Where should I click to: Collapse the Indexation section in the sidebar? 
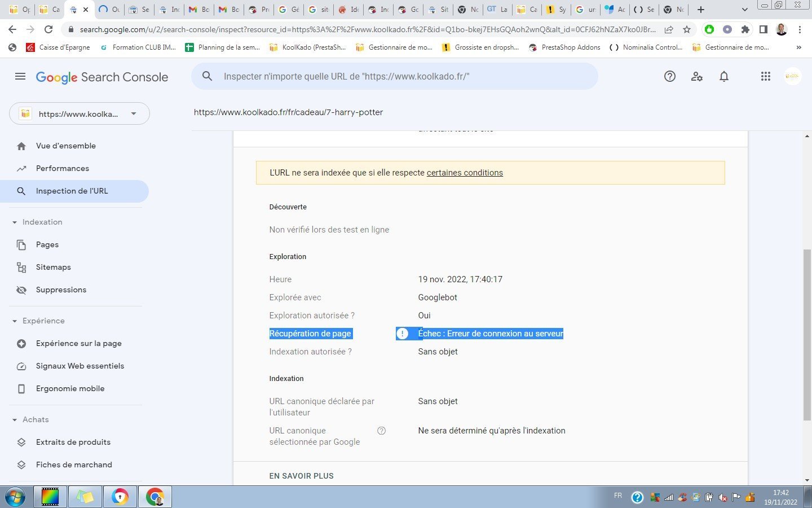pos(15,222)
